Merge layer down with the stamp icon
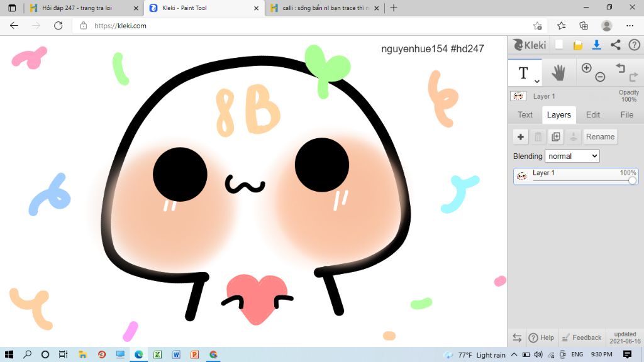 [x=574, y=136]
